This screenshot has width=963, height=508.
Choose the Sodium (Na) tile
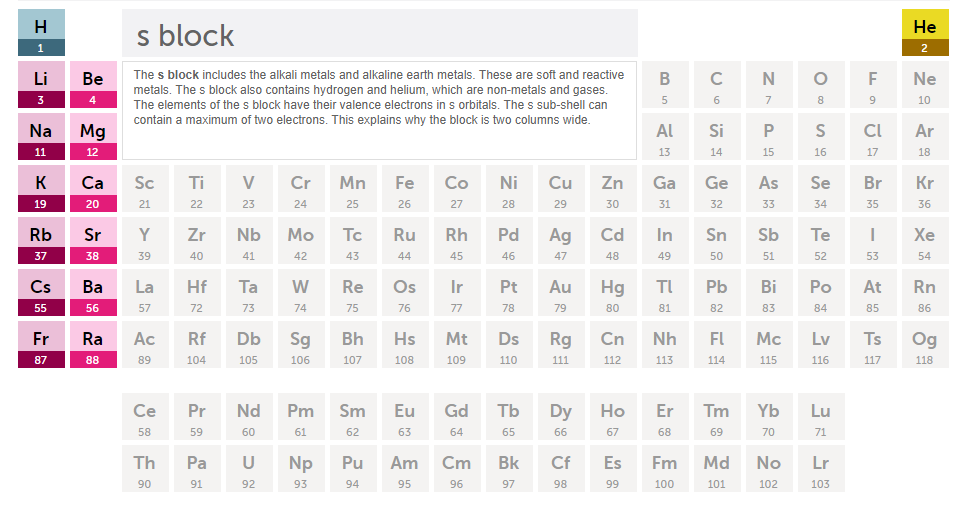[x=41, y=137]
